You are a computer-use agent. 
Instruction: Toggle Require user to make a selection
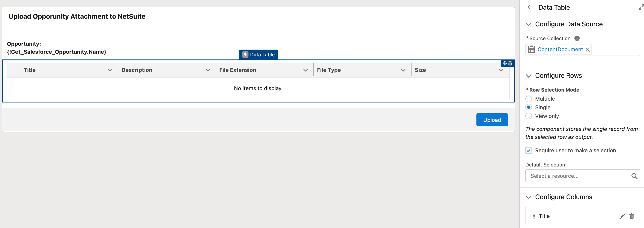coord(529,151)
